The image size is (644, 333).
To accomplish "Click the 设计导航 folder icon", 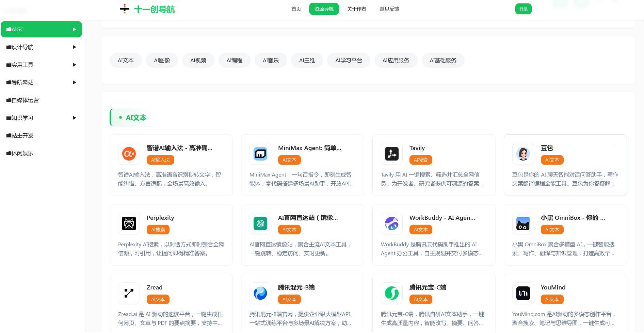I will pos(9,47).
